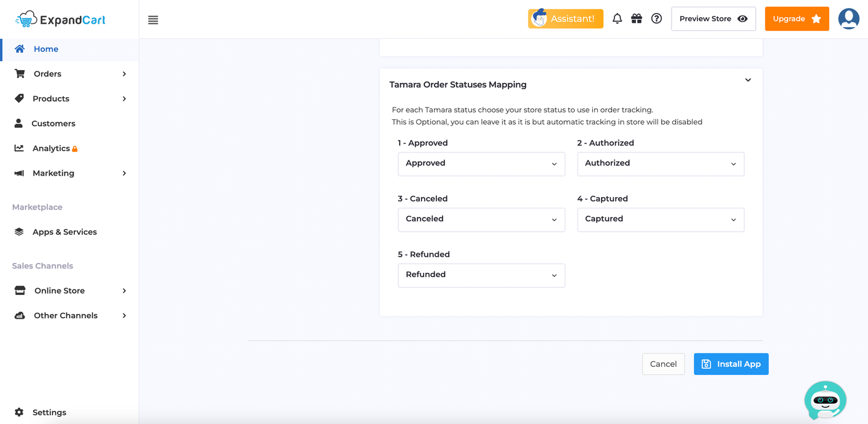Click the Cancel button
The image size is (868, 424).
[663, 364]
